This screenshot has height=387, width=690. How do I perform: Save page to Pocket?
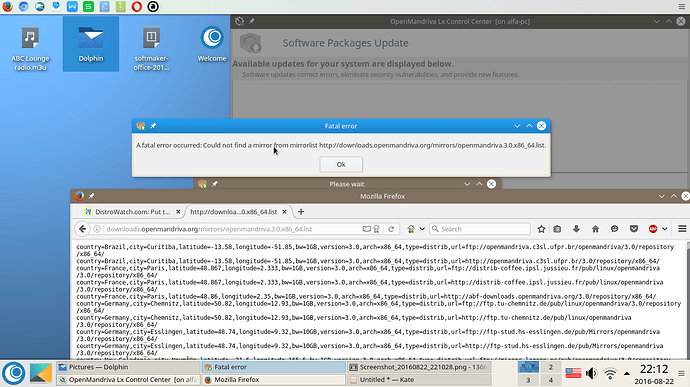(x=634, y=229)
